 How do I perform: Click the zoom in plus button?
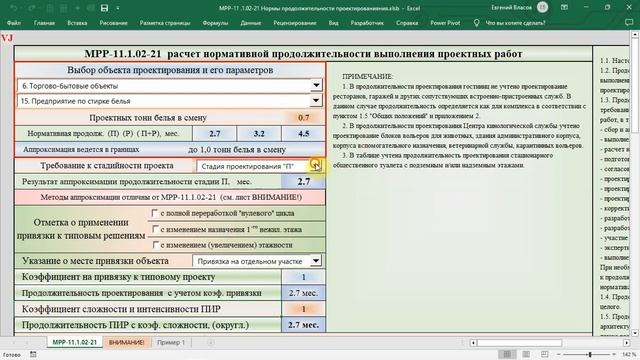(x=613, y=354)
